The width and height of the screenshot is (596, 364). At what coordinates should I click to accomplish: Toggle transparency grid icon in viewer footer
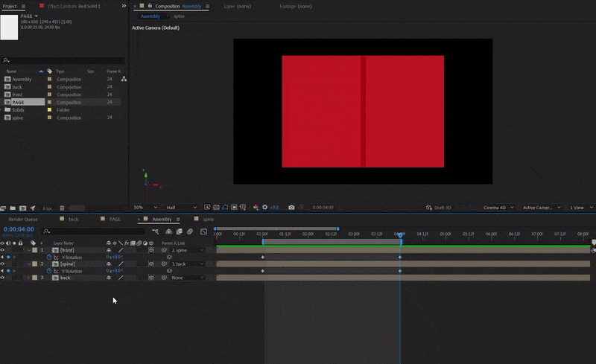[216, 207]
